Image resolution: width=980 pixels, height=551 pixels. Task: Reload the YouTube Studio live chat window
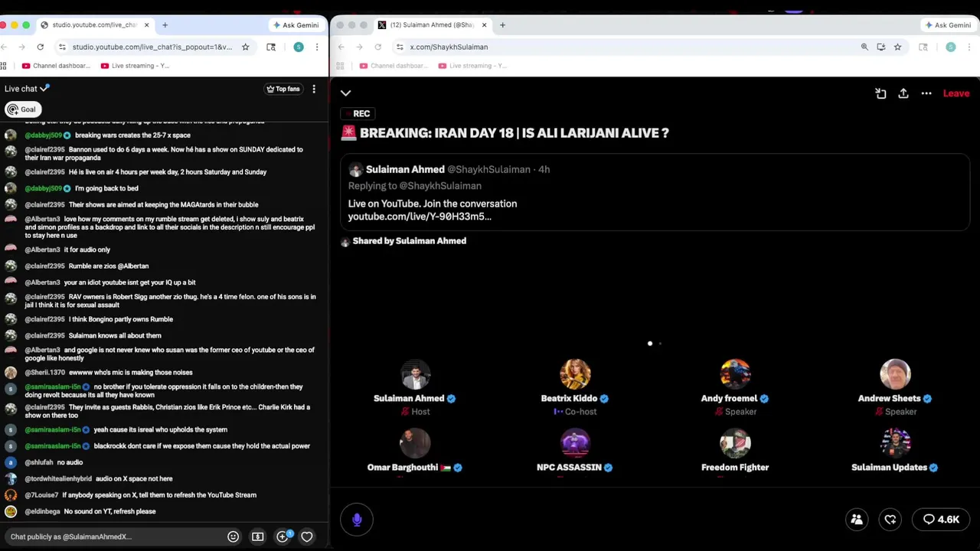click(x=41, y=47)
